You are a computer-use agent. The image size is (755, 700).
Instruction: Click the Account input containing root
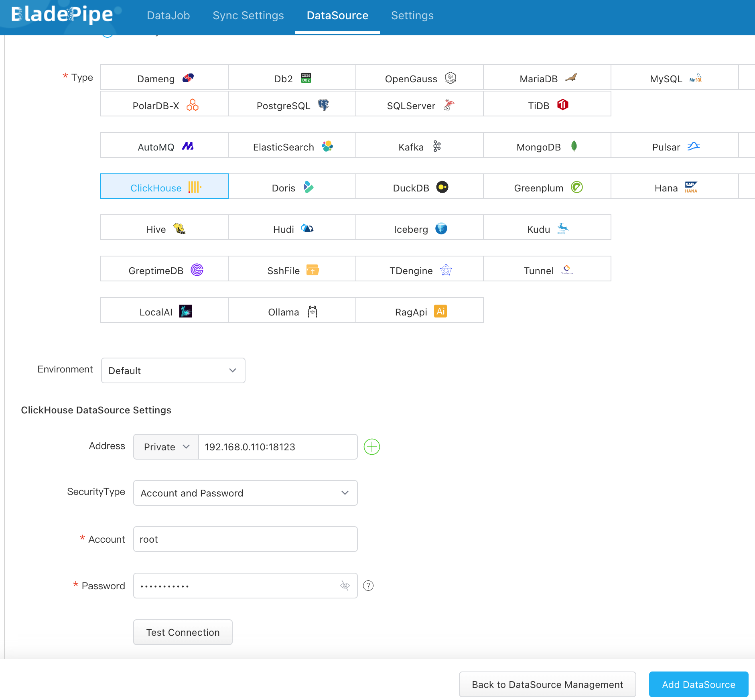coord(245,539)
